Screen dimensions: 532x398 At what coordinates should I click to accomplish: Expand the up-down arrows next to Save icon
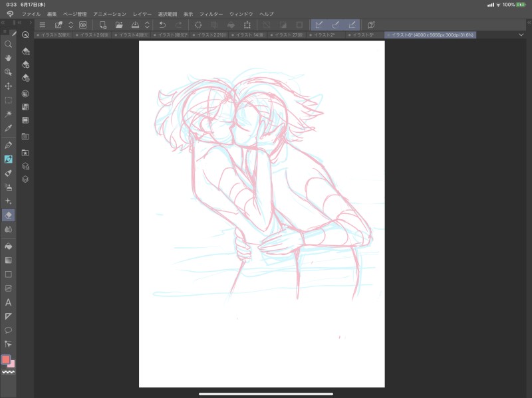147,25
